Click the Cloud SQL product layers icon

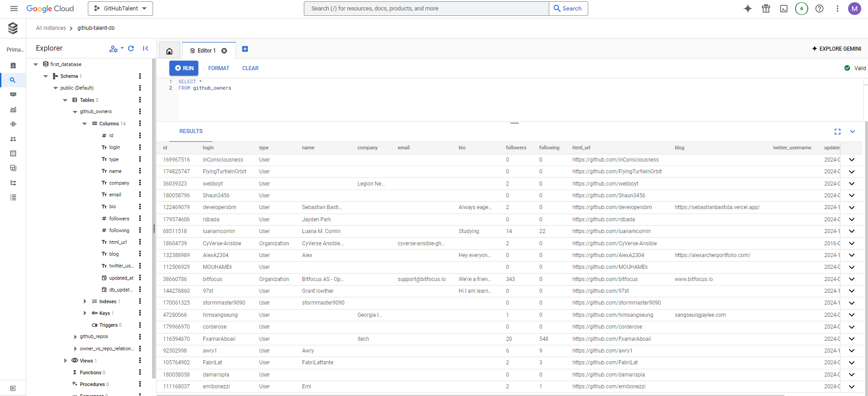click(x=13, y=28)
